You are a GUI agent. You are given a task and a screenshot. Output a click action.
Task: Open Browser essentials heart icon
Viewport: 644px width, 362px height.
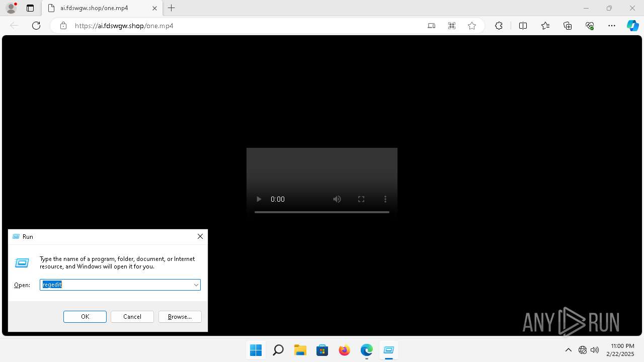click(x=590, y=26)
